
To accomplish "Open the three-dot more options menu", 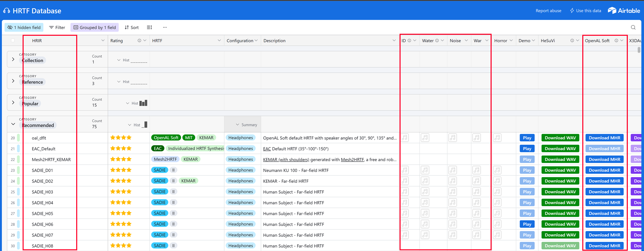I will 165,27.
